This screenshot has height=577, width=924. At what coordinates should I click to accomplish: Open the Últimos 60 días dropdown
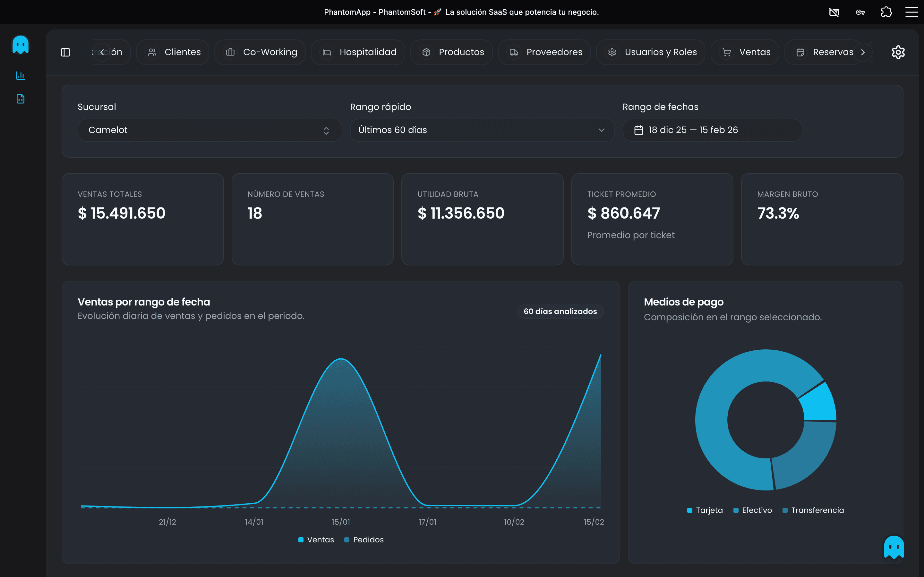click(x=482, y=130)
